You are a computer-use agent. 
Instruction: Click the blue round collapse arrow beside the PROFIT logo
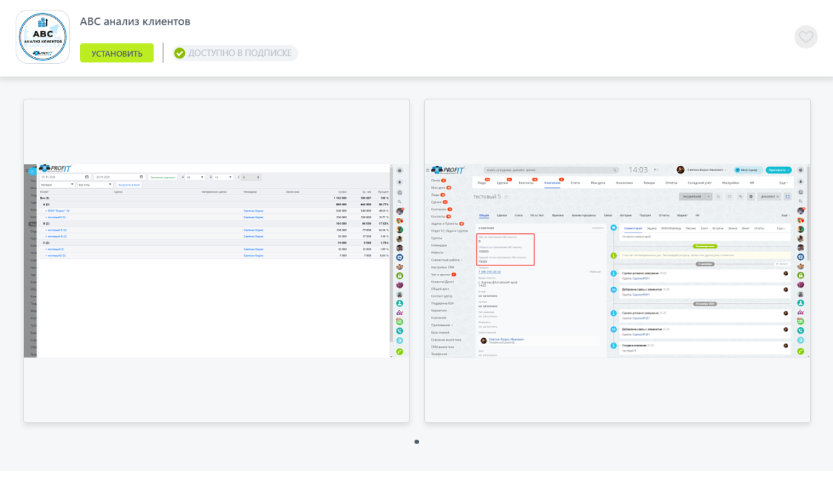(32, 171)
